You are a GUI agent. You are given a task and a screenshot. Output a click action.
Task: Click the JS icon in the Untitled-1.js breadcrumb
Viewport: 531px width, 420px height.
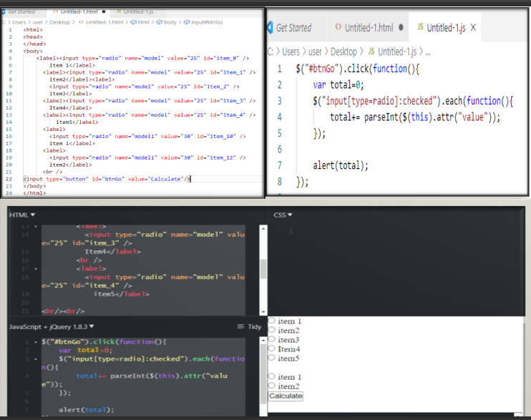371,51
